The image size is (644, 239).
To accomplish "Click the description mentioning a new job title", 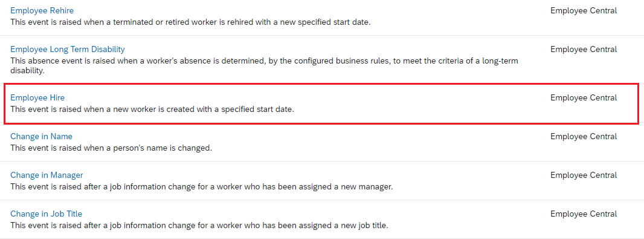I will tap(199, 226).
